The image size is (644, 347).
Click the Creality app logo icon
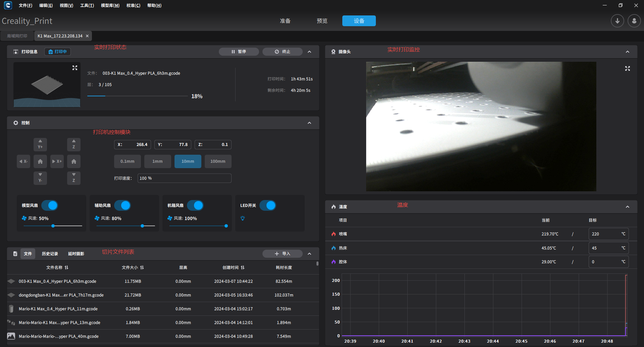(x=8, y=6)
